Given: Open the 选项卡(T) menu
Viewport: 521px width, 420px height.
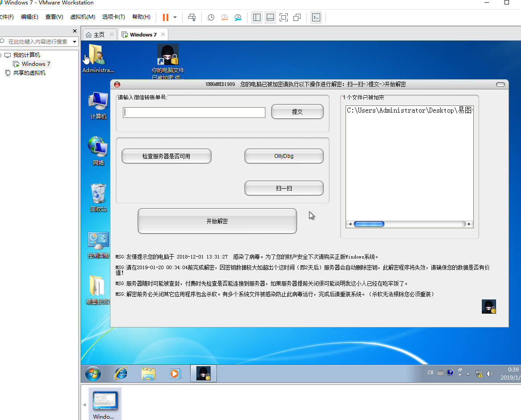Looking at the screenshot, I should (114, 17).
